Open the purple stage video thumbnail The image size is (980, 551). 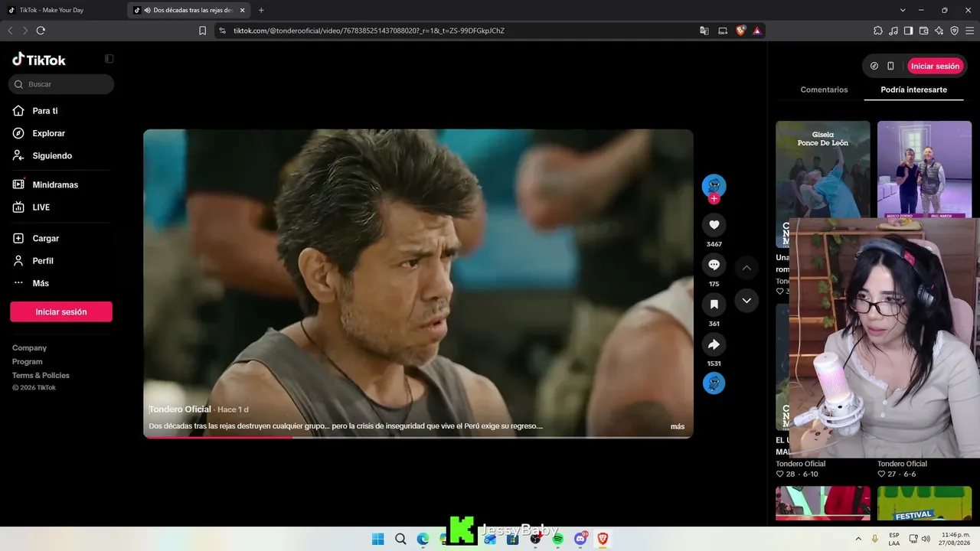924,169
